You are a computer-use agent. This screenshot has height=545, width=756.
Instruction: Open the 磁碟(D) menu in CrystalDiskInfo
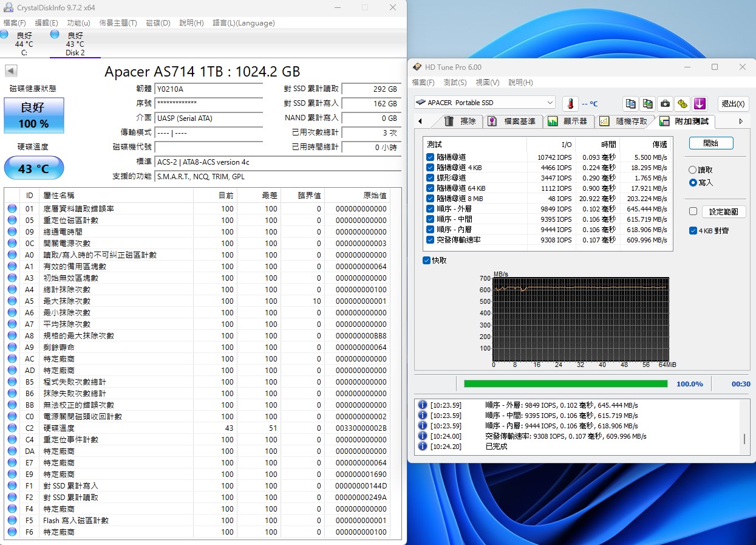click(157, 23)
